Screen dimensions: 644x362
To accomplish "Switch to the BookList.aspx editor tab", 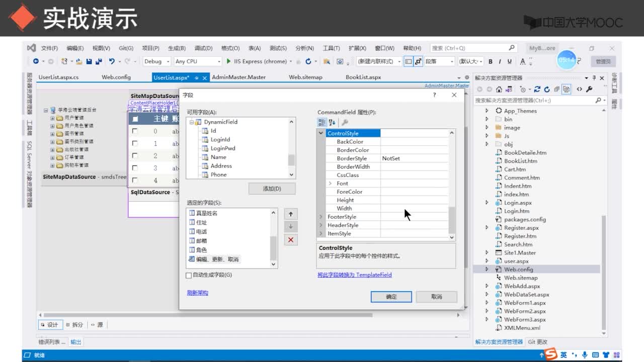I will [x=363, y=77].
